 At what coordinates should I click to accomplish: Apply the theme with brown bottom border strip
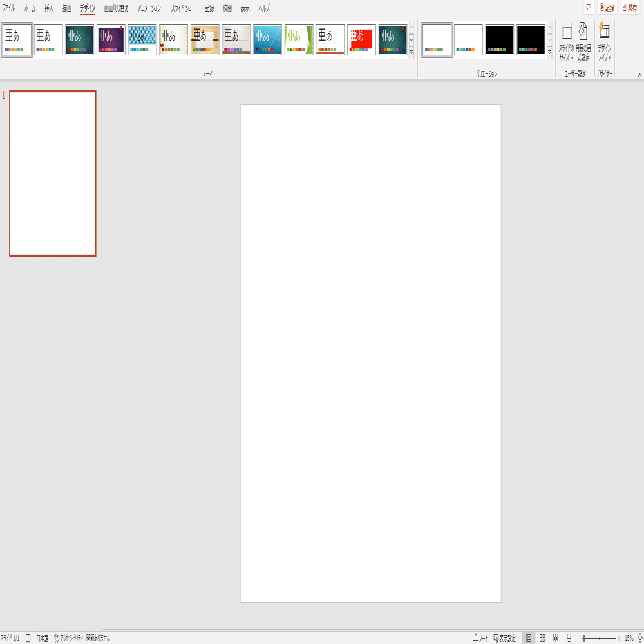pos(236,40)
